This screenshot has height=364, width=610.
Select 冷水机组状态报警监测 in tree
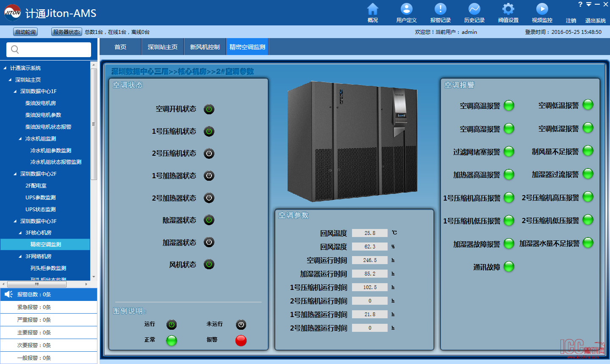[56, 162]
